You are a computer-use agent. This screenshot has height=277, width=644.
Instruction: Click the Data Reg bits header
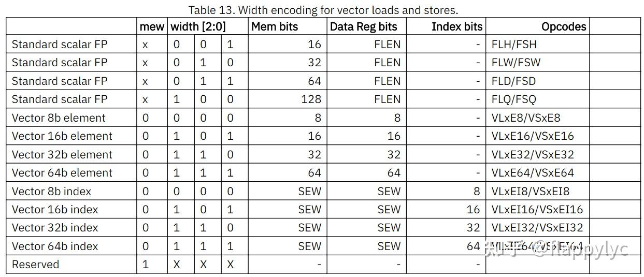coord(363,26)
